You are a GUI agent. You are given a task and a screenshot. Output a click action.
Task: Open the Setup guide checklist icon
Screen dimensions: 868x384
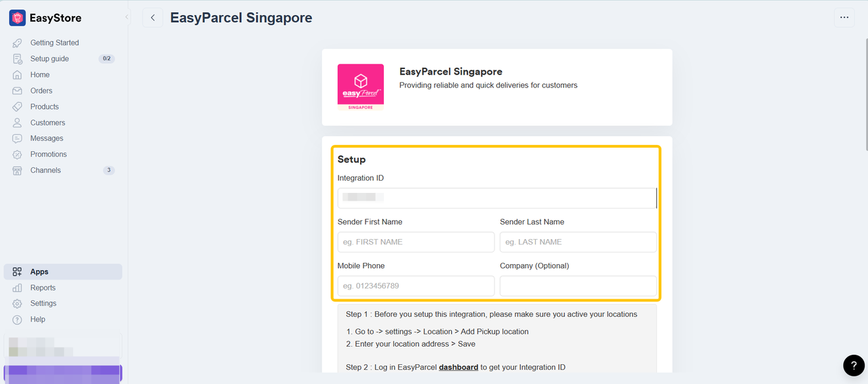tap(17, 59)
